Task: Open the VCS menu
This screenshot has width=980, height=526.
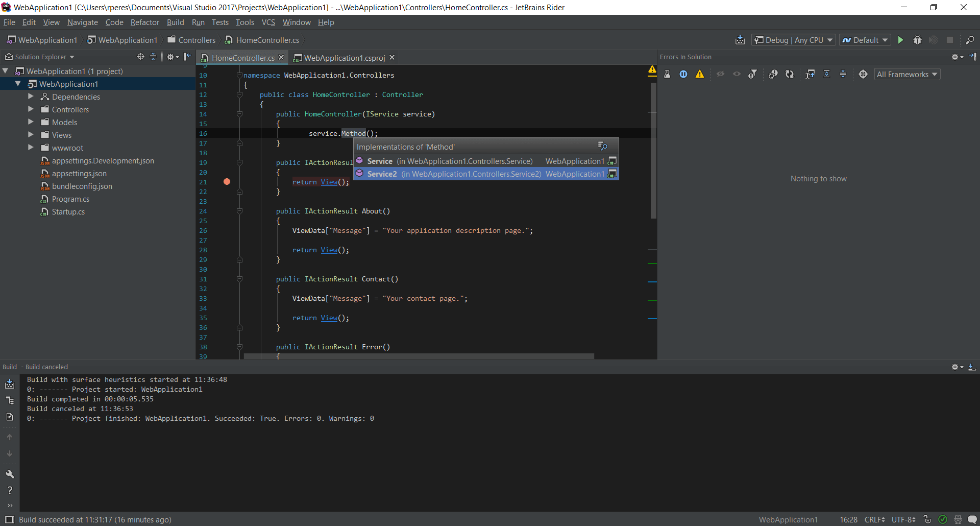Action: click(x=268, y=22)
